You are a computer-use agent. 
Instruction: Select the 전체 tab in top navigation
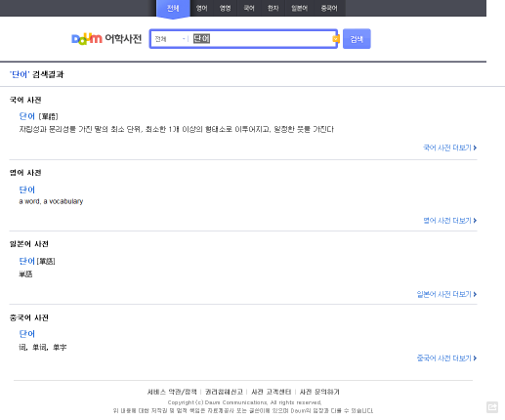[173, 8]
